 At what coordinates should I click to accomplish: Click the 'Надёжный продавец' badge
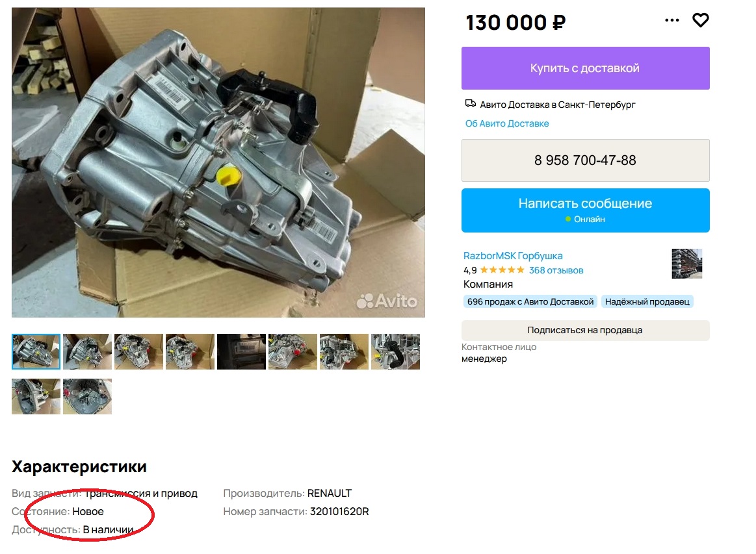[x=647, y=301]
